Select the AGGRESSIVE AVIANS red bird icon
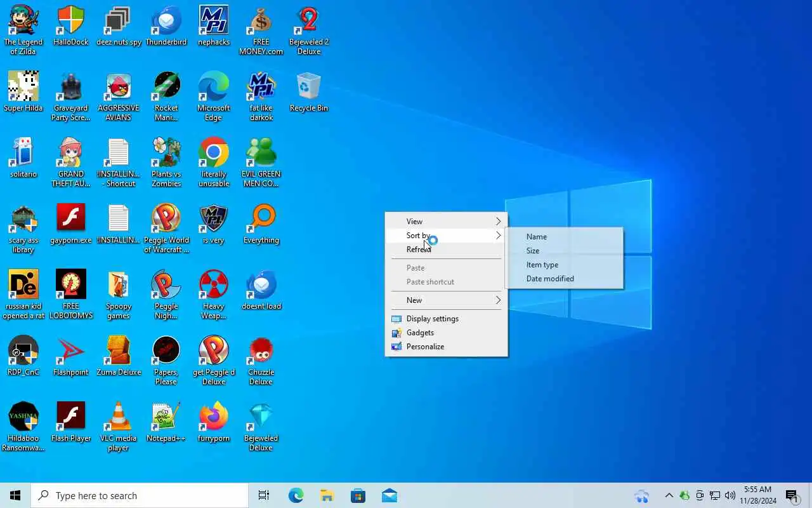This screenshot has height=508, width=812. [x=119, y=87]
